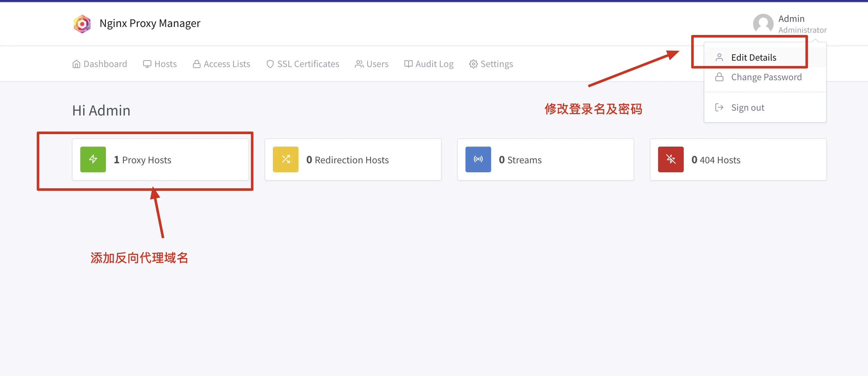
Task: Click the Access Lists lock icon
Action: 196,64
